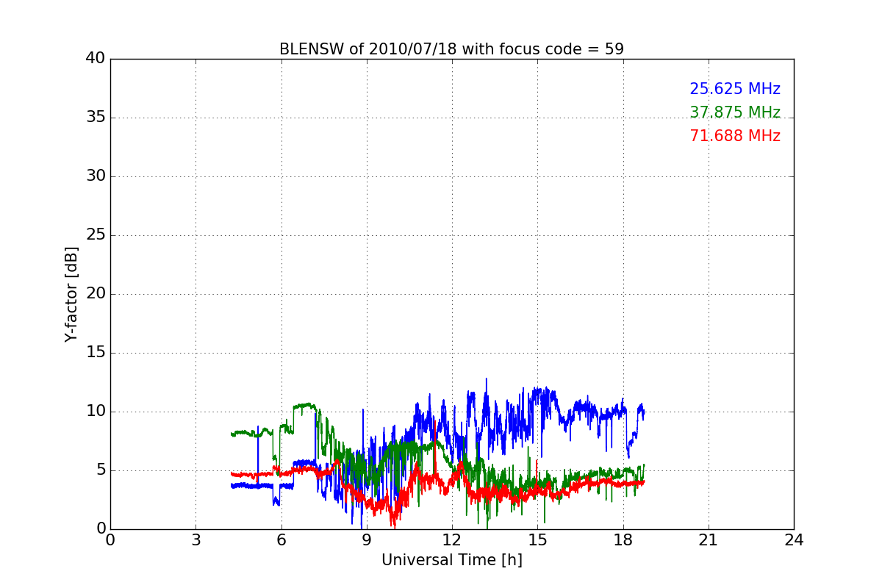
Task: Select the green 37.875 MHz legend label
Action: point(735,112)
